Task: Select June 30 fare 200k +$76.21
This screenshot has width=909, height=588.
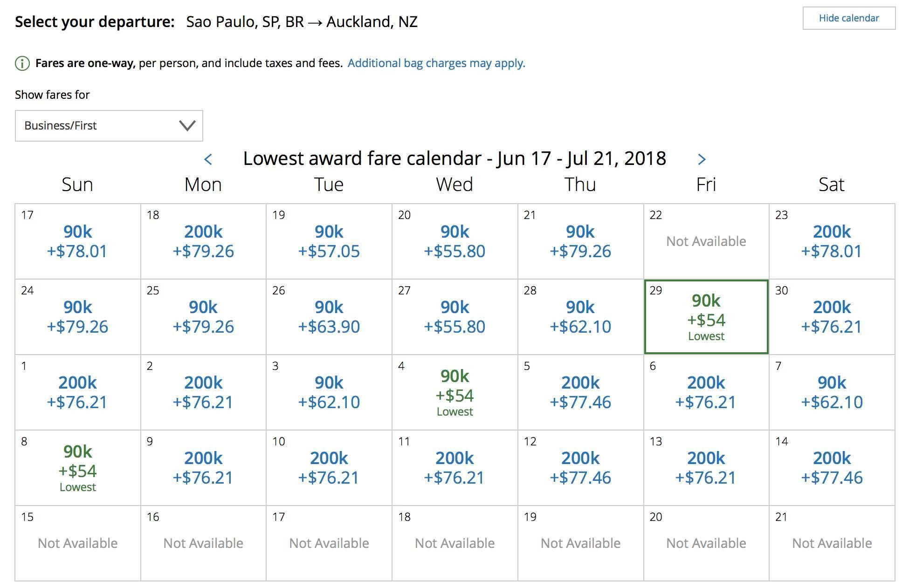Action: point(832,317)
